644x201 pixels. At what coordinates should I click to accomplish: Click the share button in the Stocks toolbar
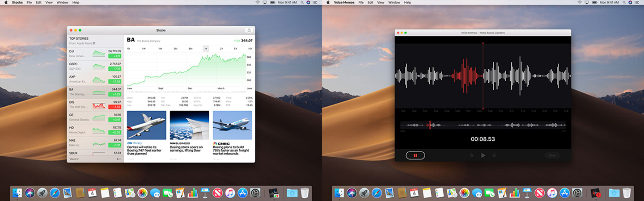click(249, 30)
